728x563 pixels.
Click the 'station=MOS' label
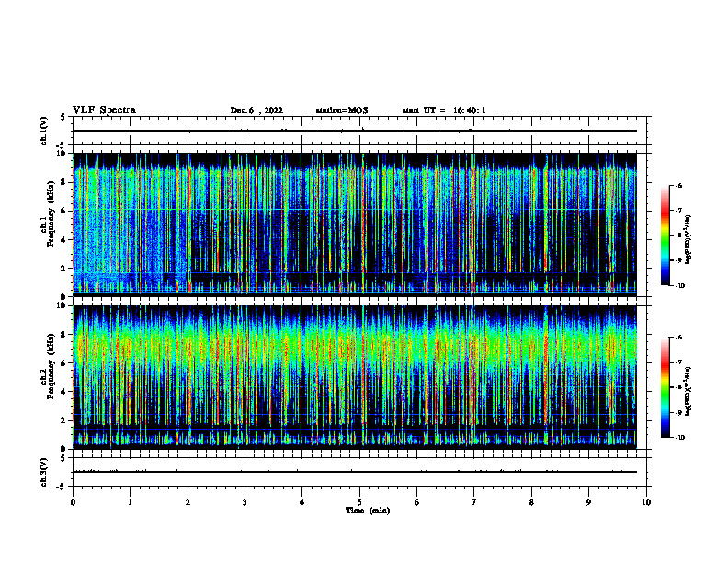[342, 110]
